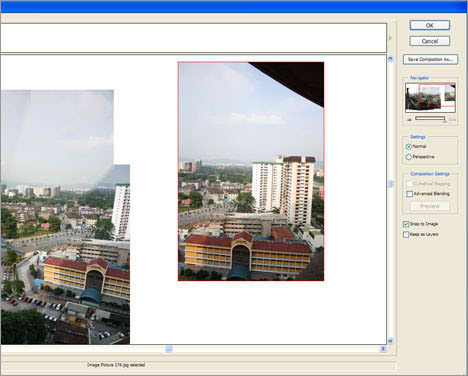
Task: Click status text 'Image Picture 174.jpg selected'
Action: tap(116, 365)
